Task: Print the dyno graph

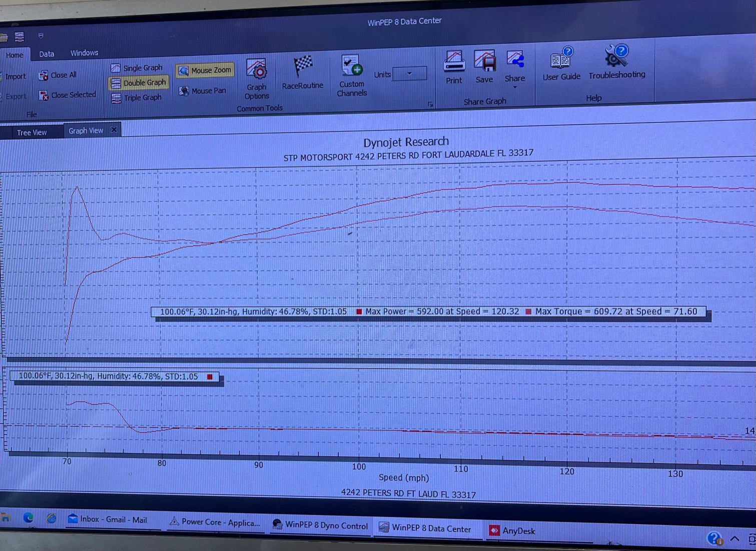Action: click(454, 67)
